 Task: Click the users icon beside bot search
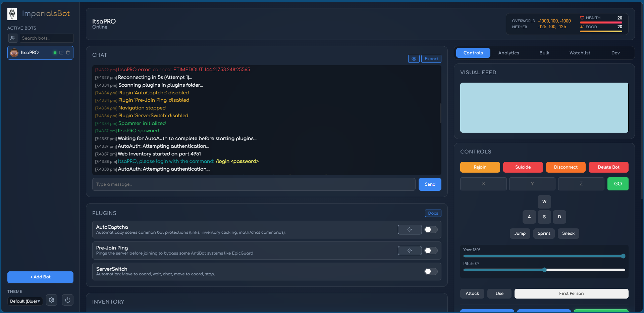pyautogui.click(x=13, y=38)
